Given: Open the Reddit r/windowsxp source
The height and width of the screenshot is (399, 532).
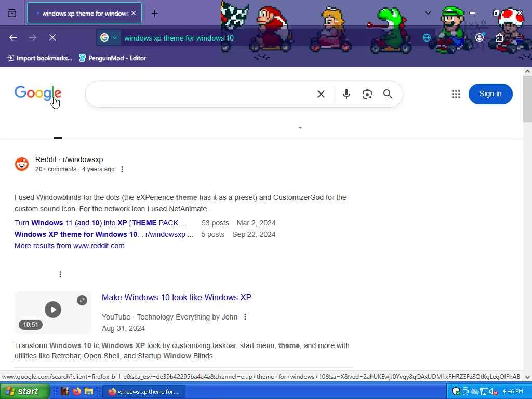Looking at the screenshot, I should (x=69, y=159).
